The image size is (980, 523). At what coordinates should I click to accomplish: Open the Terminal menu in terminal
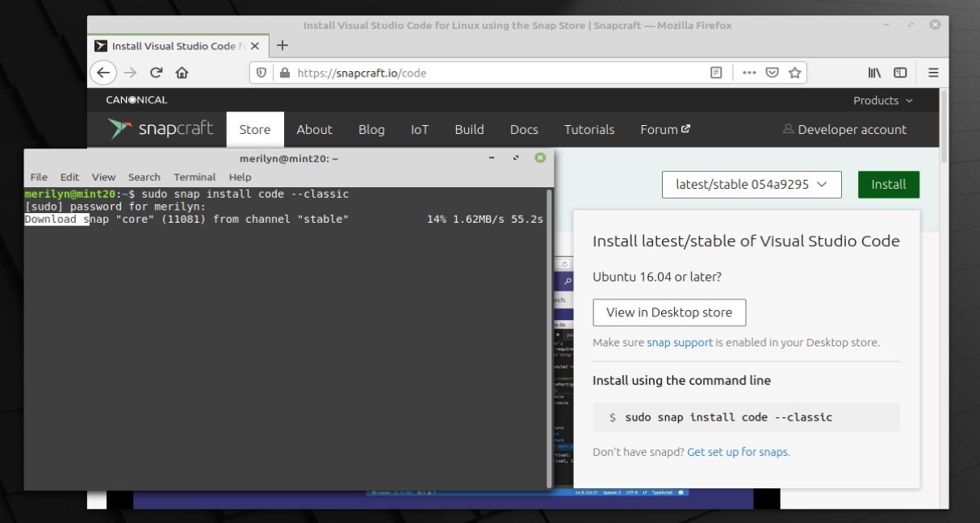point(195,177)
